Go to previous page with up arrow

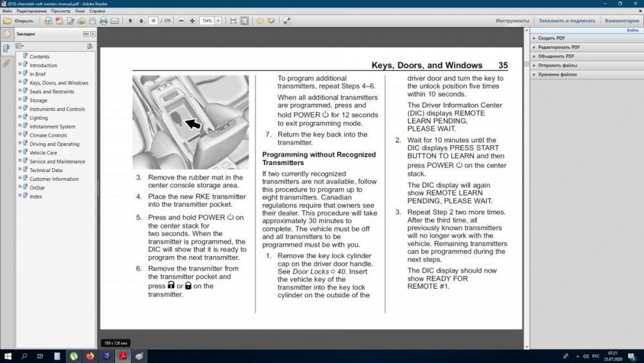(130, 21)
